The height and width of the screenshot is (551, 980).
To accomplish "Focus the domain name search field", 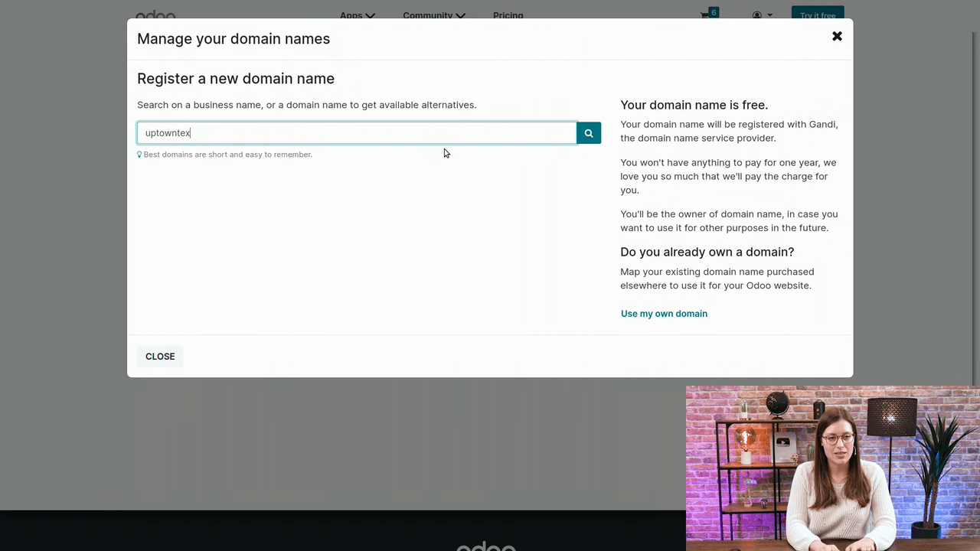I will [356, 133].
